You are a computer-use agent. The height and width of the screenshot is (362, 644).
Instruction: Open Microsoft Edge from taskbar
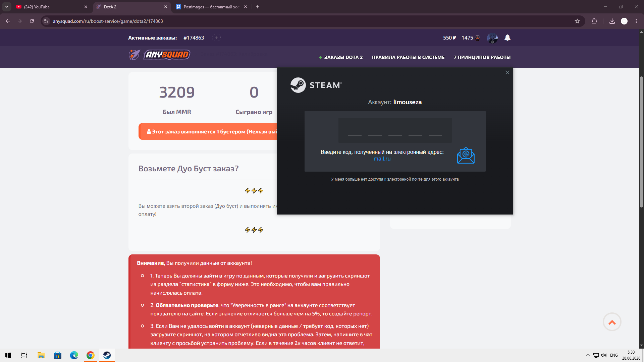click(x=74, y=355)
